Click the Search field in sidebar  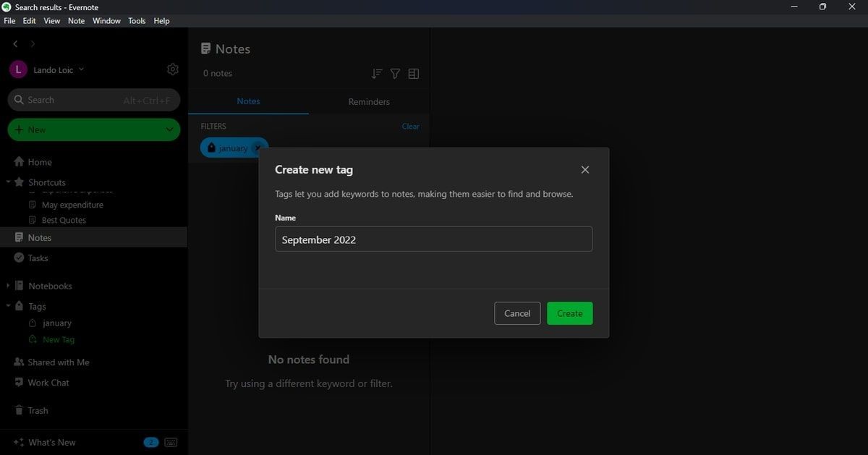94,100
